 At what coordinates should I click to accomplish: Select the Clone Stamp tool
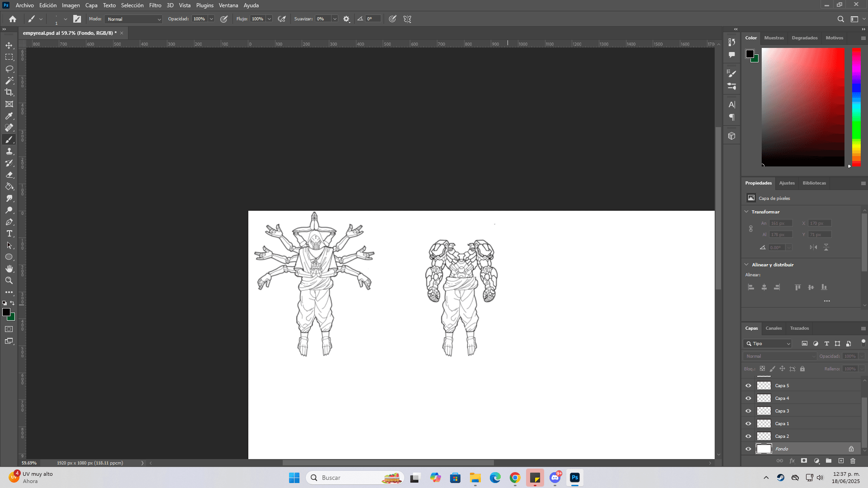point(9,152)
